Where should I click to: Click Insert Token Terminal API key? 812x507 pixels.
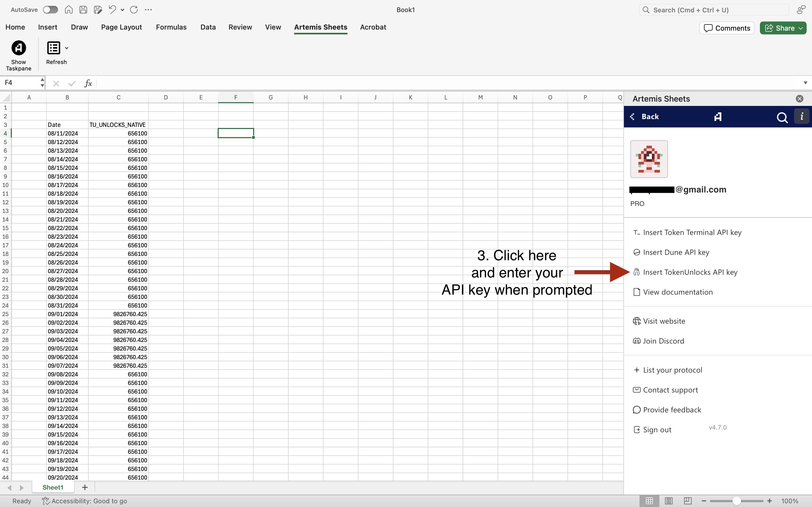pyautogui.click(x=687, y=232)
